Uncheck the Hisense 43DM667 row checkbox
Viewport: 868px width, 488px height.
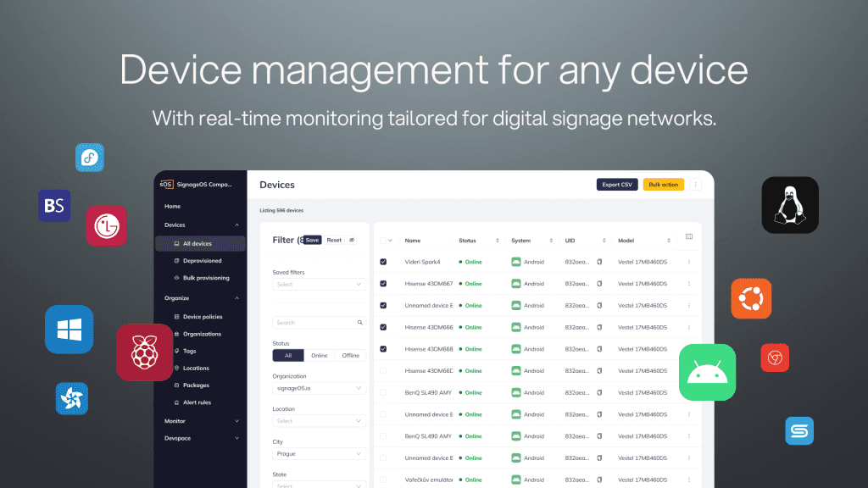pyautogui.click(x=383, y=284)
